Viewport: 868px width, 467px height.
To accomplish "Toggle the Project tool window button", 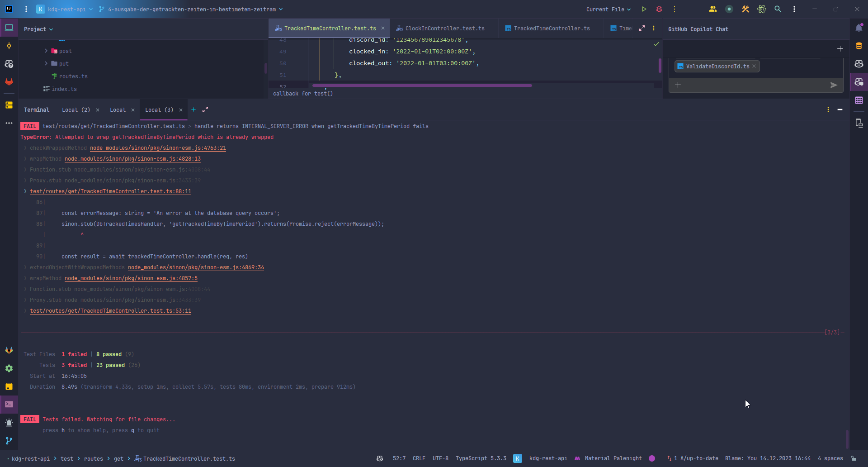I will pos(9,28).
